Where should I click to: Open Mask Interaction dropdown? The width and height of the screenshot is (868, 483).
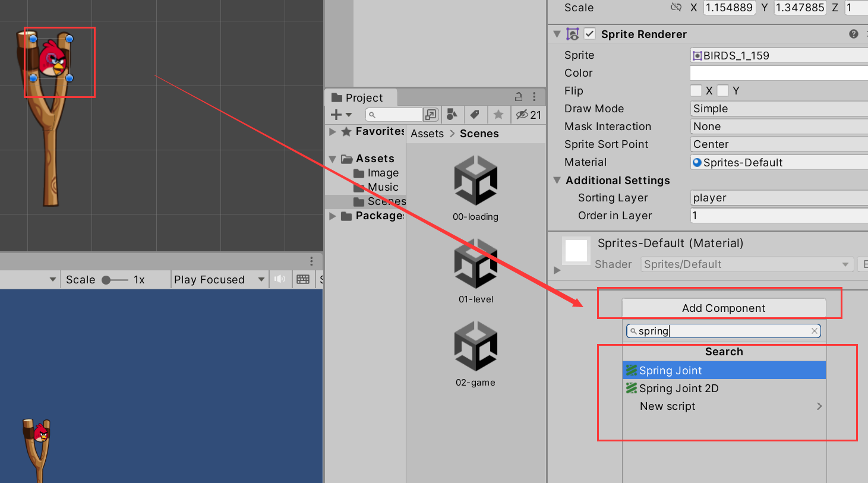point(779,127)
